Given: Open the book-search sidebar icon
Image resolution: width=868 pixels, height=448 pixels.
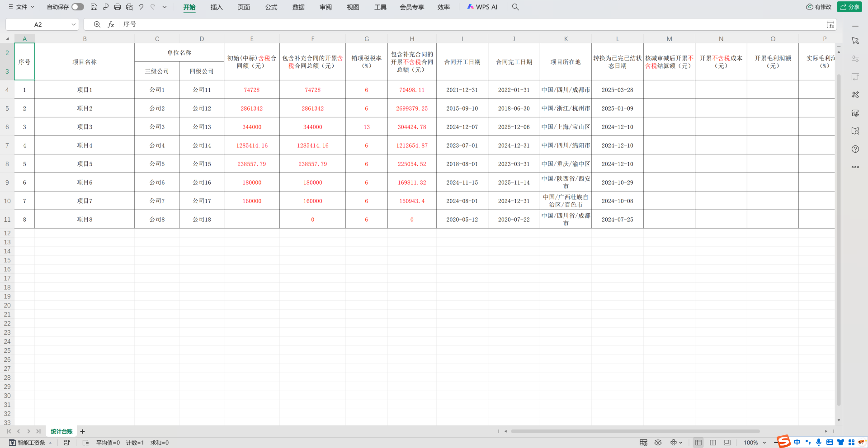Looking at the screenshot, I should click(855, 131).
